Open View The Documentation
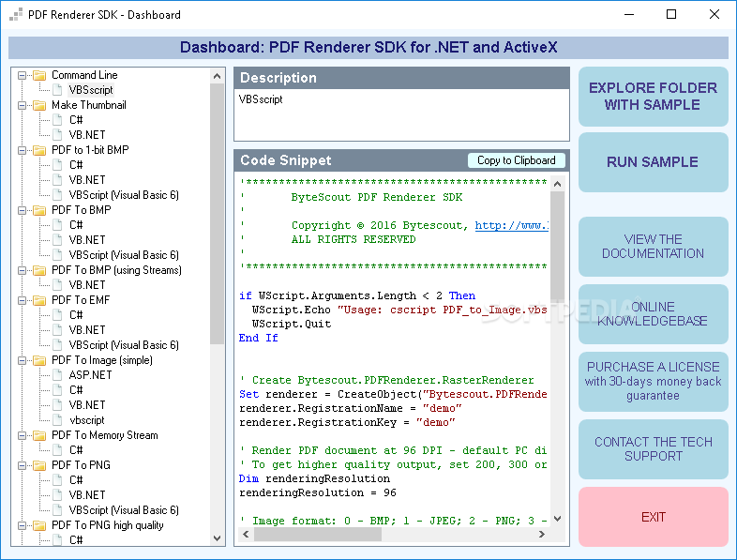 653,247
